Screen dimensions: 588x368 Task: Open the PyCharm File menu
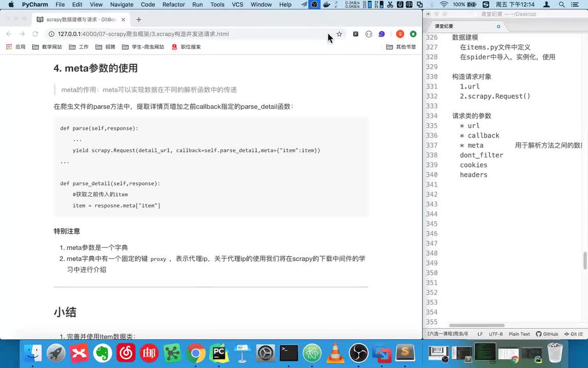click(x=60, y=5)
